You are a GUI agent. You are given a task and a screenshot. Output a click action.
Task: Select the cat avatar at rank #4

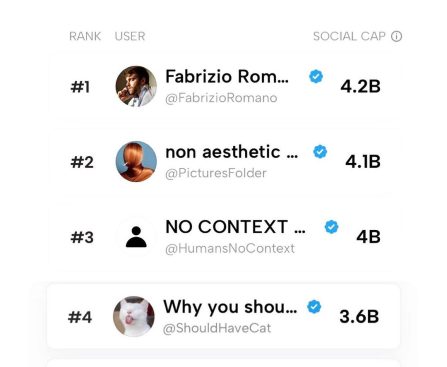click(x=134, y=316)
